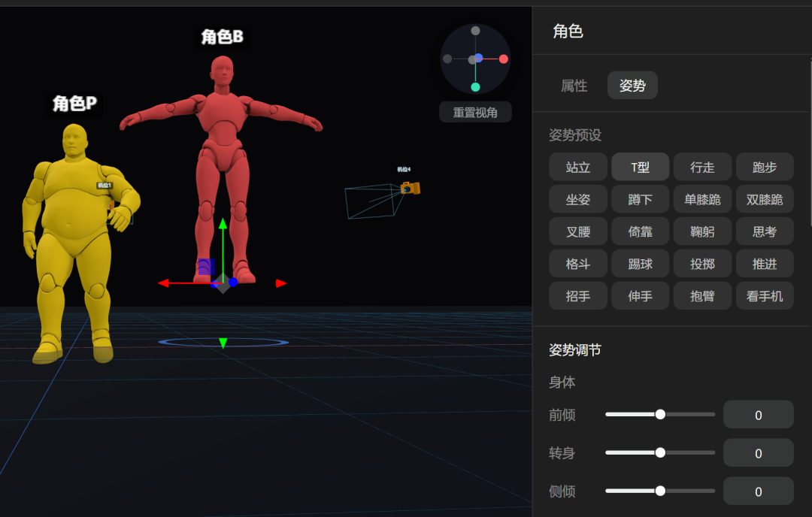Apply the 招手 pose preset
This screenshot has width=812, height=517.
pyautogui.click(x=578, y=296)
